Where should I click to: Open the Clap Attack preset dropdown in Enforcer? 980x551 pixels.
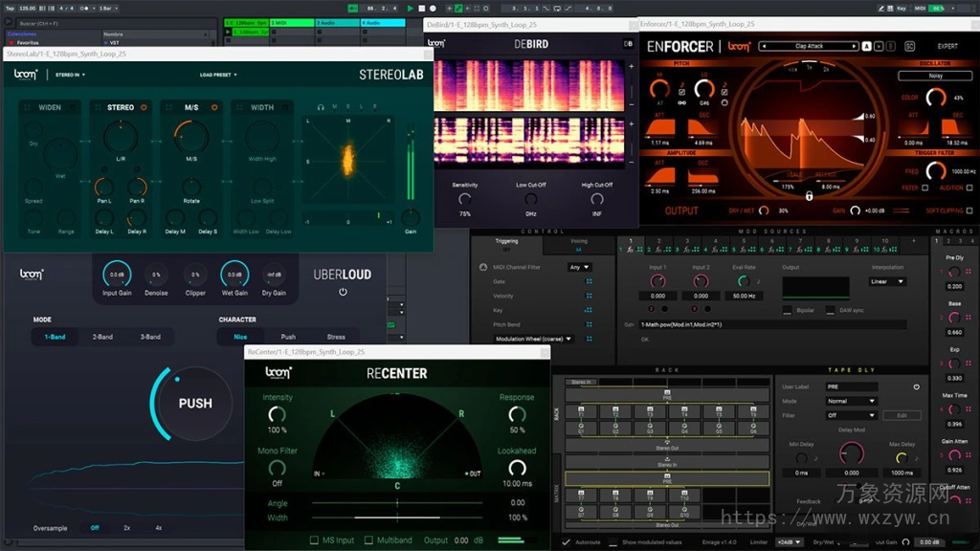pyautogui.click(x=809, y=45)
